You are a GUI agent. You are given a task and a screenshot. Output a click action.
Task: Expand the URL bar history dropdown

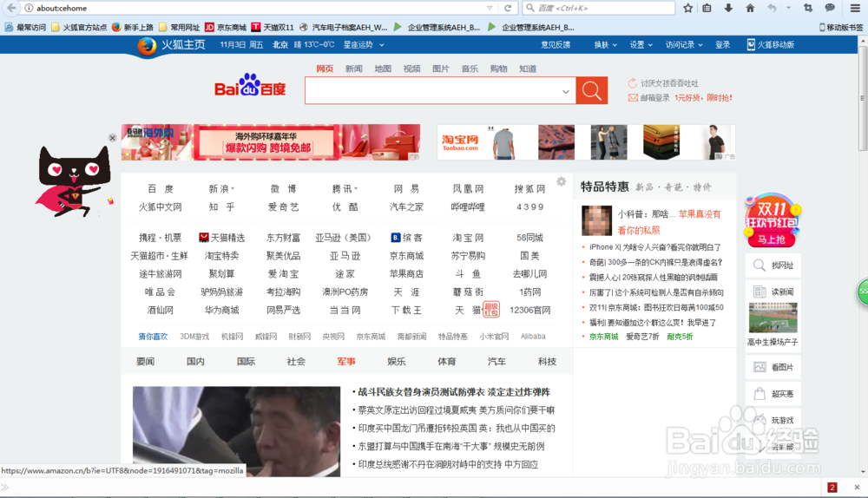click(490, 8)
